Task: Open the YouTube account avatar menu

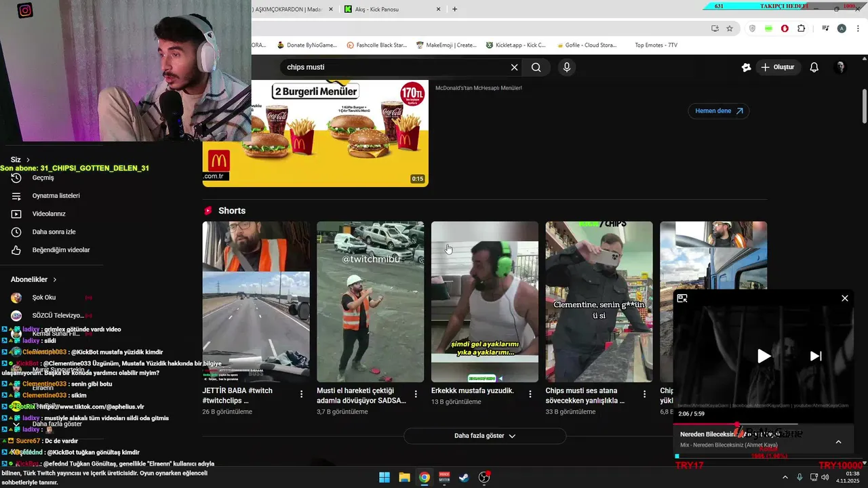Action: point(840,67)
